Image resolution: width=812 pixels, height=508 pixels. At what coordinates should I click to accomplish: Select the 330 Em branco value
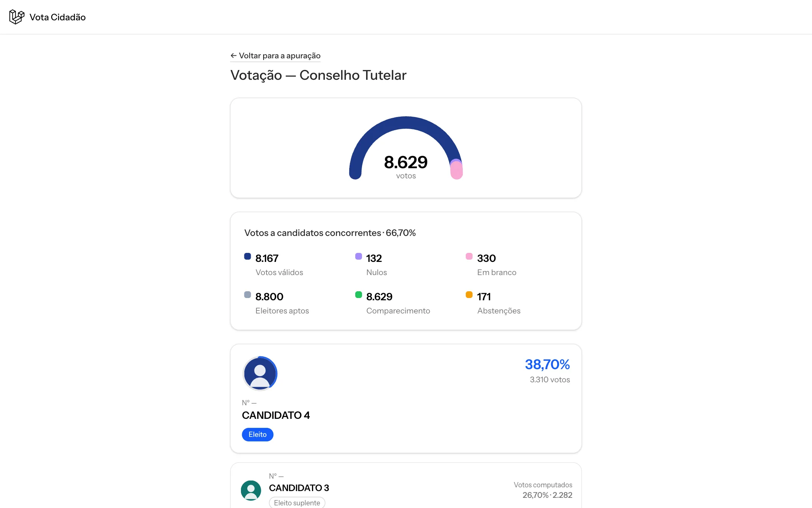(x=486, y=259)
